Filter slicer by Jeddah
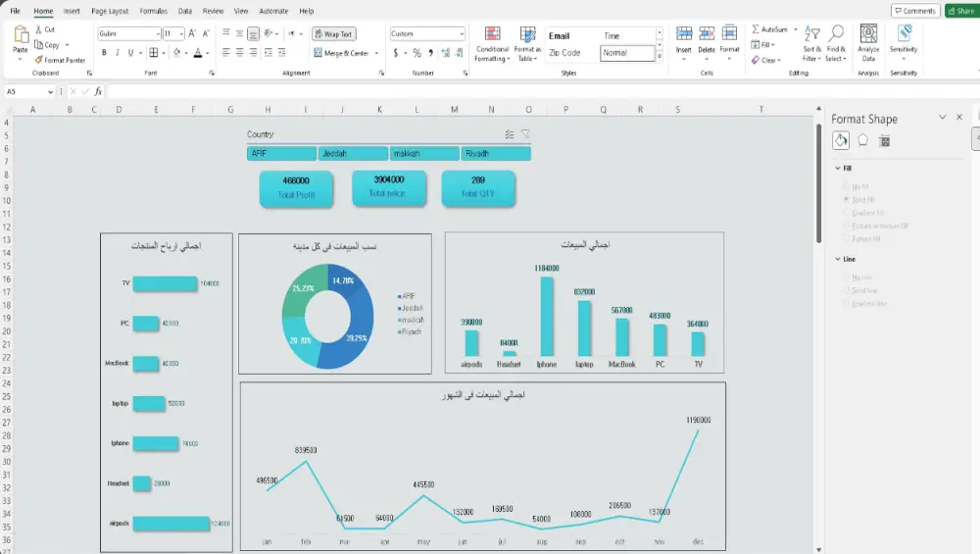 [353, 153]
